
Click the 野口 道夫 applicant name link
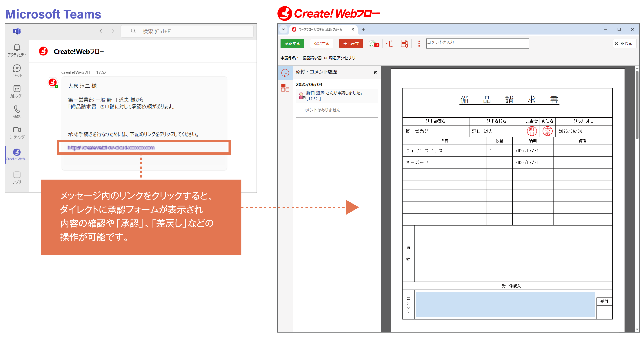(316, 93)
